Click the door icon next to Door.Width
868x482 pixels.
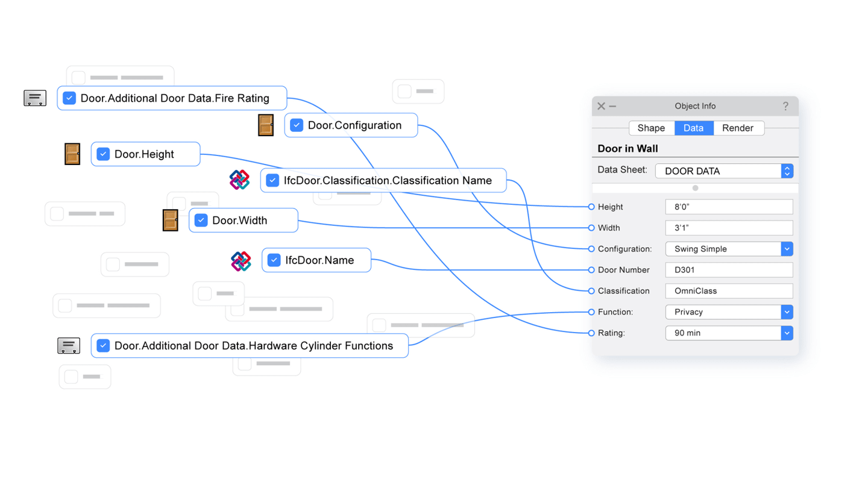point(171,221)
